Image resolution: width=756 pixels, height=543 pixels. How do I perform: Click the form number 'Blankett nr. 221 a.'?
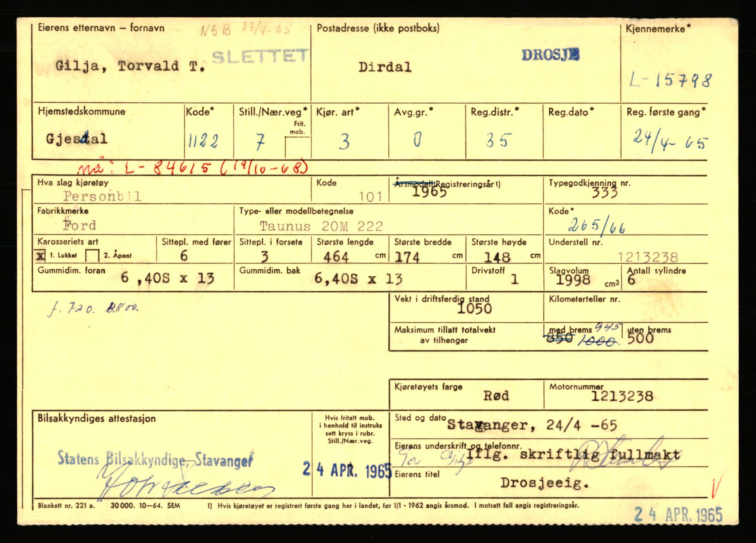click(66, 505)
